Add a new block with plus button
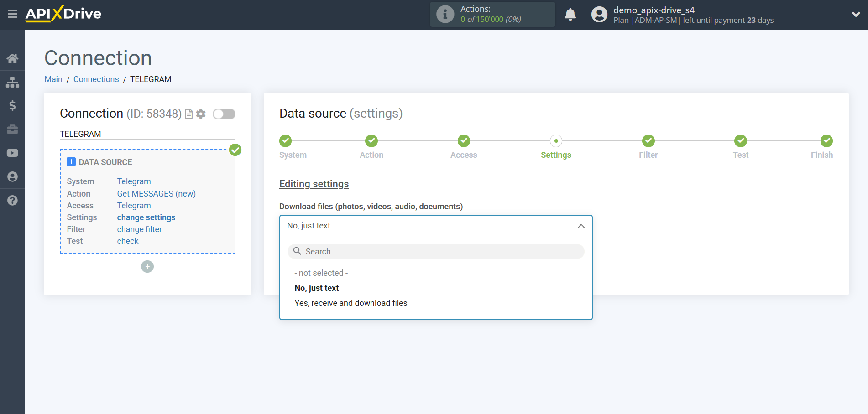This screenshot has height=414, width=868. (x=147, y=267)
